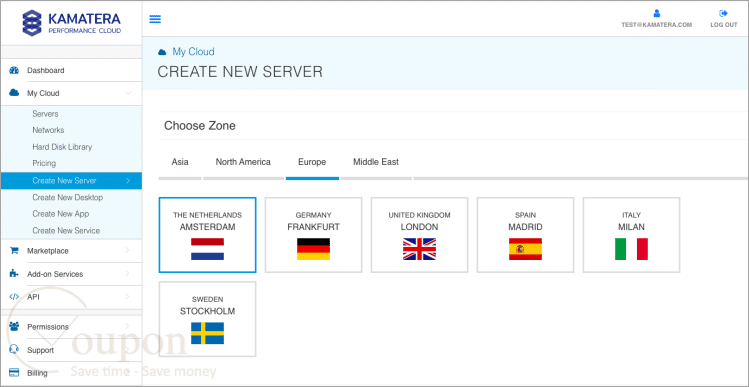Select Create New Server menu item
This screenshot has height=387, width=749.
(71, 181)
